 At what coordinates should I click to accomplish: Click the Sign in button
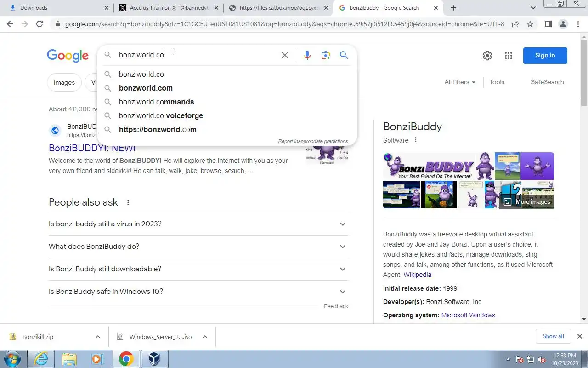545,55
